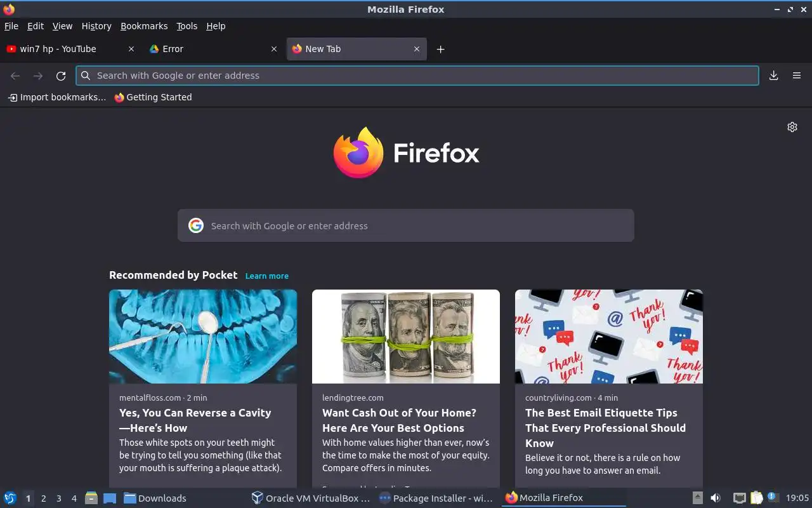
Task: Click the network tray icon
Action: (739, 498)
